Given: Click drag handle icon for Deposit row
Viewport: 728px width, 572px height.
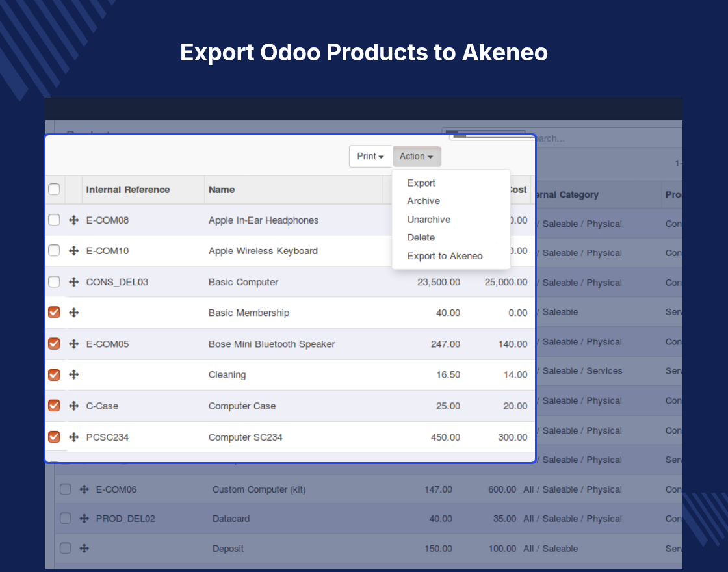Looking at the screenshot, I should click(x=84, y=549).
